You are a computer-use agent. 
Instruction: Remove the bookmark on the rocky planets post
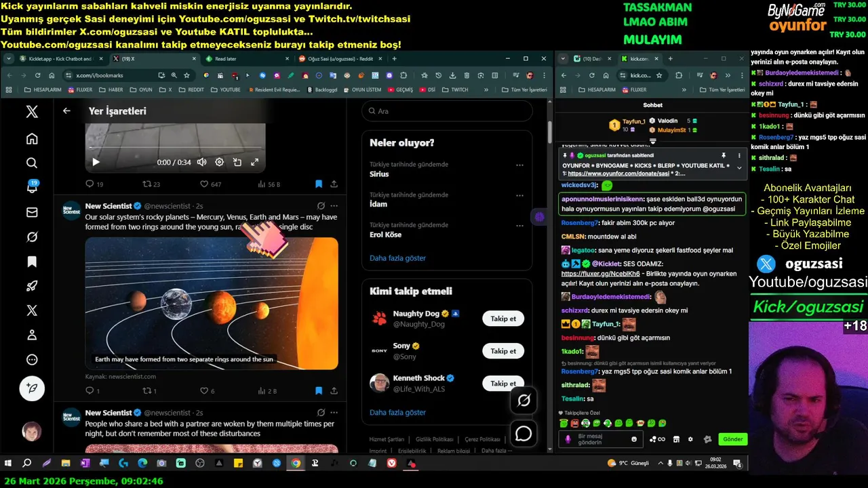click(319, 390)
